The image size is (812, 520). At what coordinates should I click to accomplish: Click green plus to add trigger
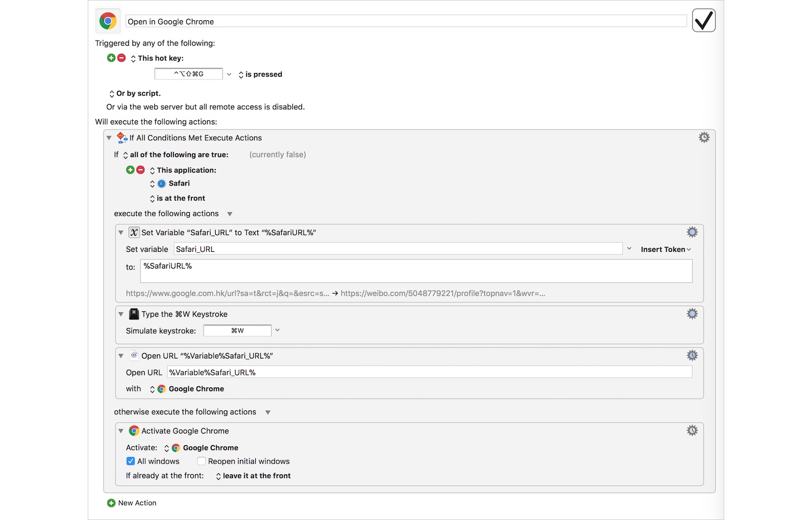111,58
